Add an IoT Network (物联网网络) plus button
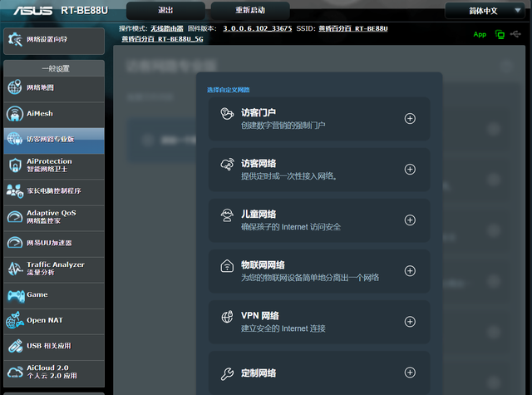The height and width of the screenshot is (395, 532). (410, 271)
